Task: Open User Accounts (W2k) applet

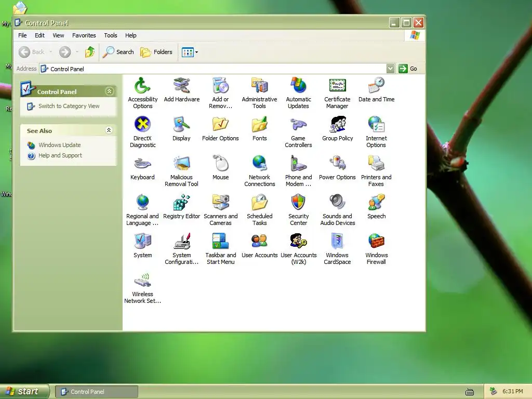Action: tap(299, 249)
